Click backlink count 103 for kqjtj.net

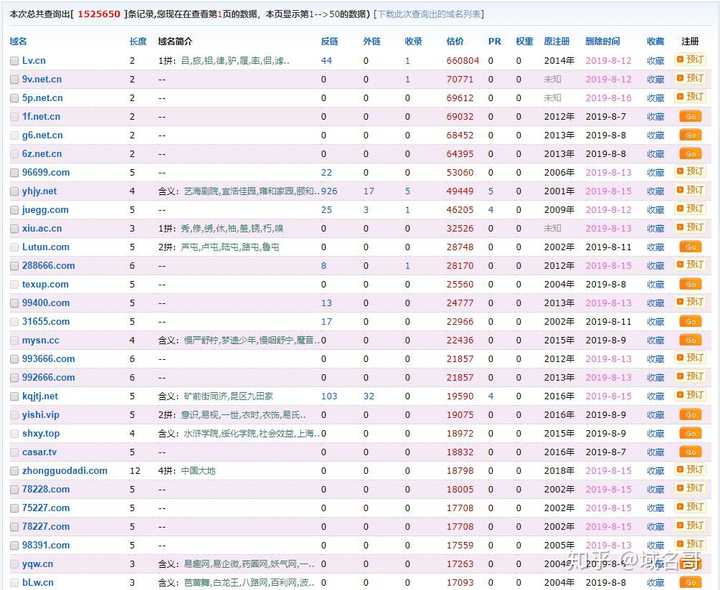click(329, 396)
